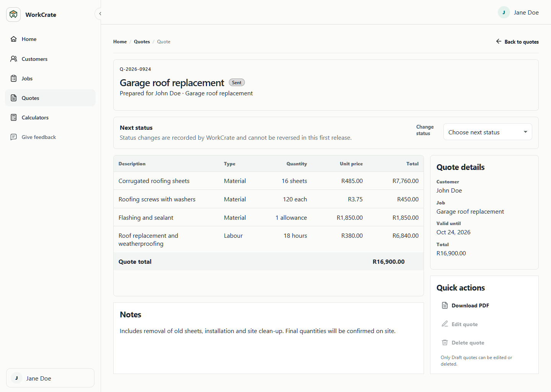
Task: Go to the Customers section
Action: pos(50,59)
